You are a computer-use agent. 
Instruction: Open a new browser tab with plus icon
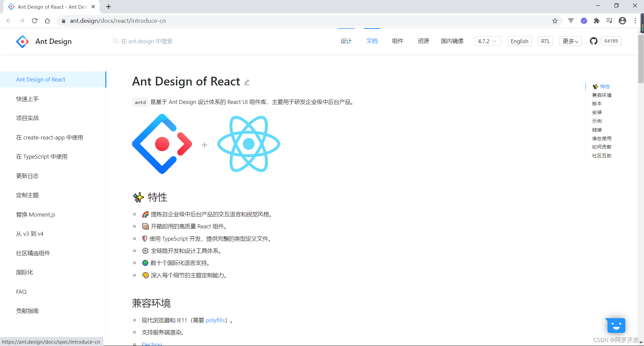pos(108,7)
